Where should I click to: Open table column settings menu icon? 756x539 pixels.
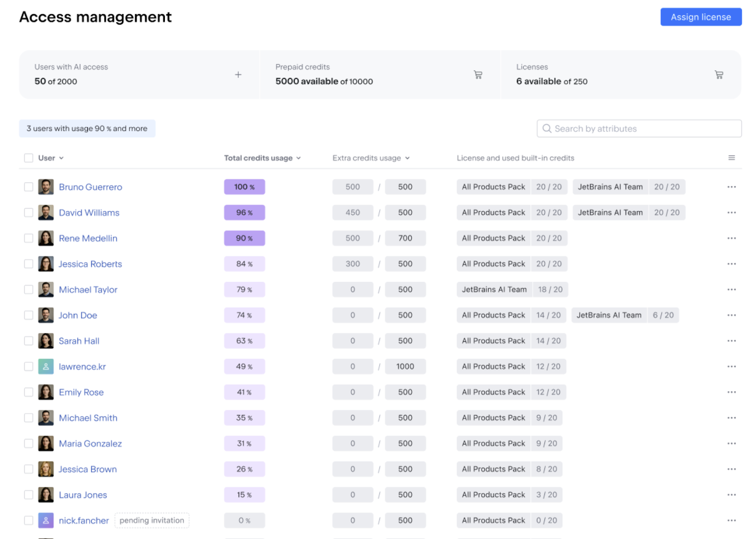point(731,158)
